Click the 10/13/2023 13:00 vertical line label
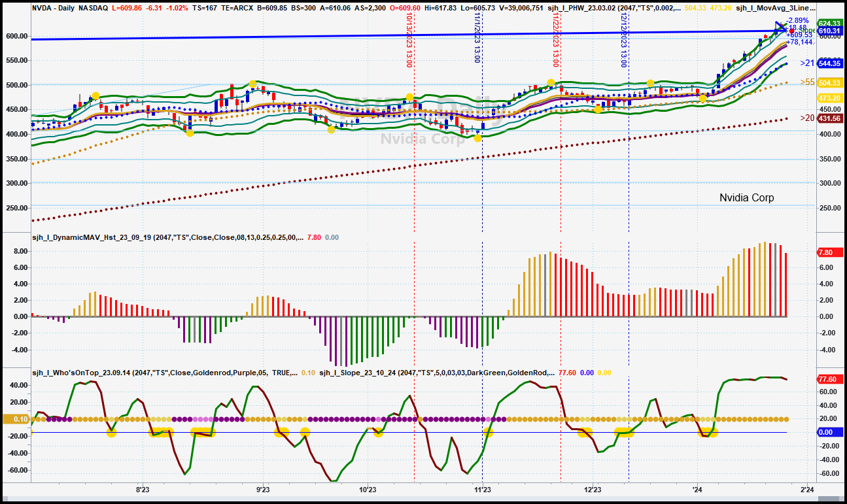Screen dimensions: 847x504 coord(409,40)
